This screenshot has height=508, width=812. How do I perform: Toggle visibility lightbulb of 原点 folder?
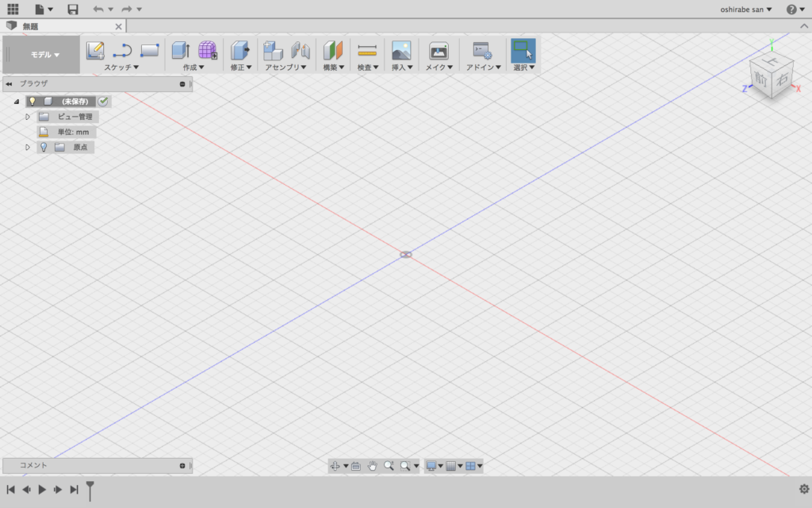44,147
